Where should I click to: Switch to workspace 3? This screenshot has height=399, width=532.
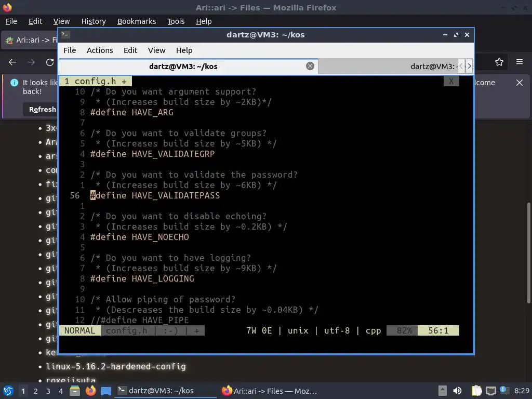click(48, 391)
